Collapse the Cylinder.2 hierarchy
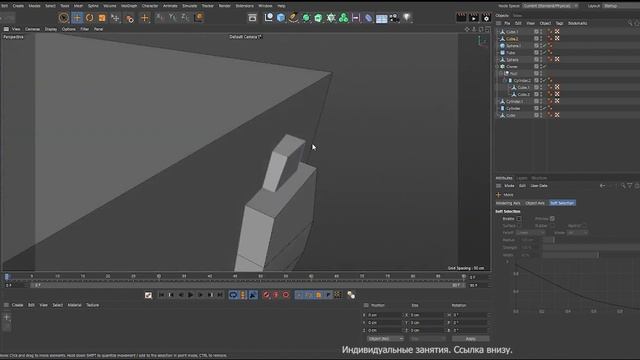The width and height of the screenshot is (640, 360). 505,80
